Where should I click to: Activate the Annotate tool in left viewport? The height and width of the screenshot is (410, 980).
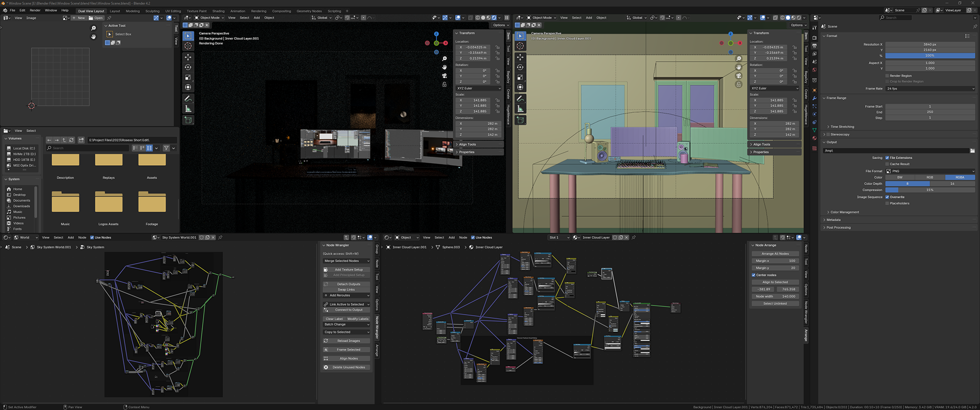coord(188,98)
